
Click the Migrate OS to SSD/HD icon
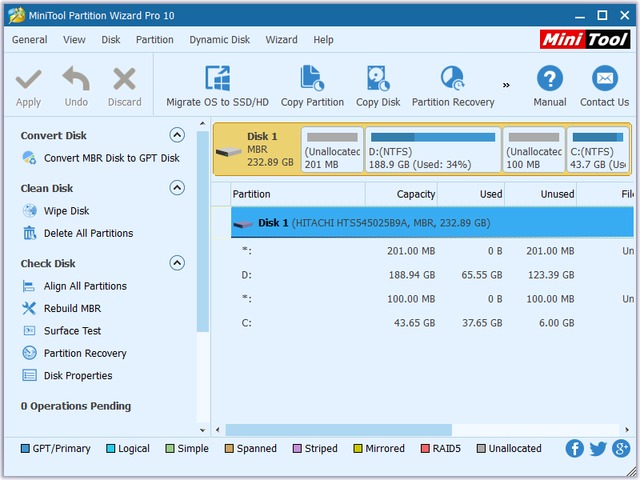(x=217, y=80)
